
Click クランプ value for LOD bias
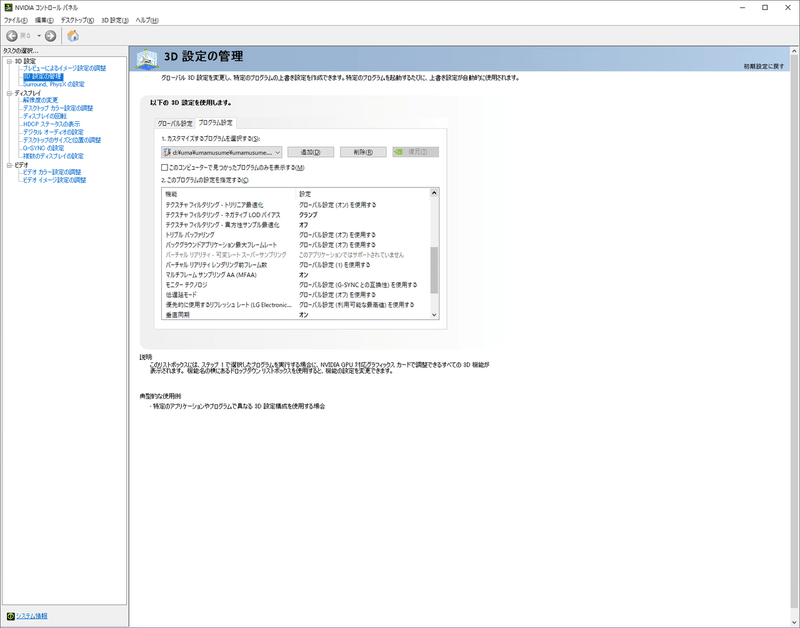pyautogui.click(x=308, y=215)
